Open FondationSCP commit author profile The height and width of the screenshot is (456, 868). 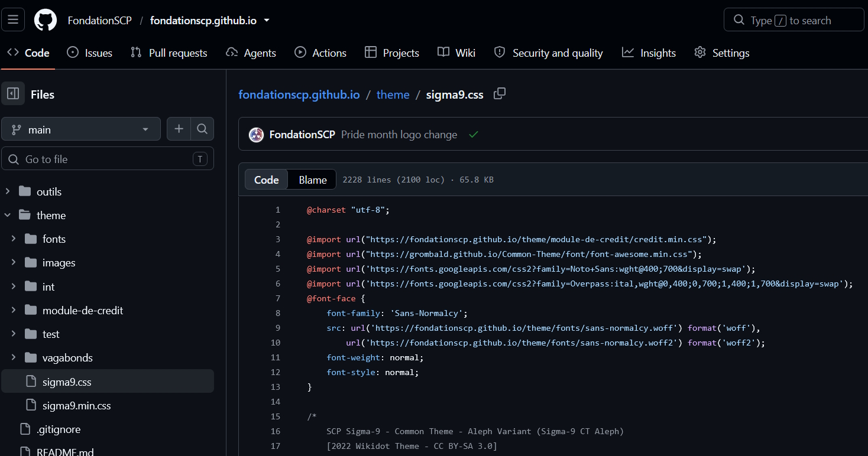click(x=302, y=135)
